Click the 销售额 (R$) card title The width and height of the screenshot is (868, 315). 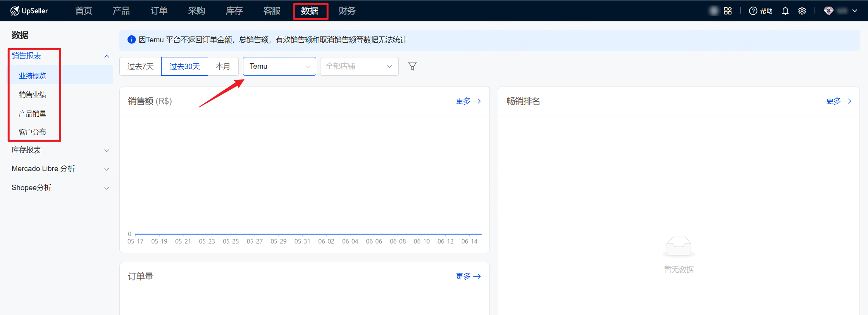pyautogui.click(x=150, y=101)
